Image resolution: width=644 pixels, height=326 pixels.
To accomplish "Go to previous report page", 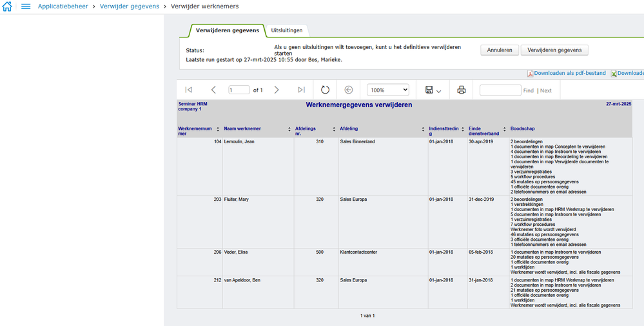I will click(x=213, y=90).
